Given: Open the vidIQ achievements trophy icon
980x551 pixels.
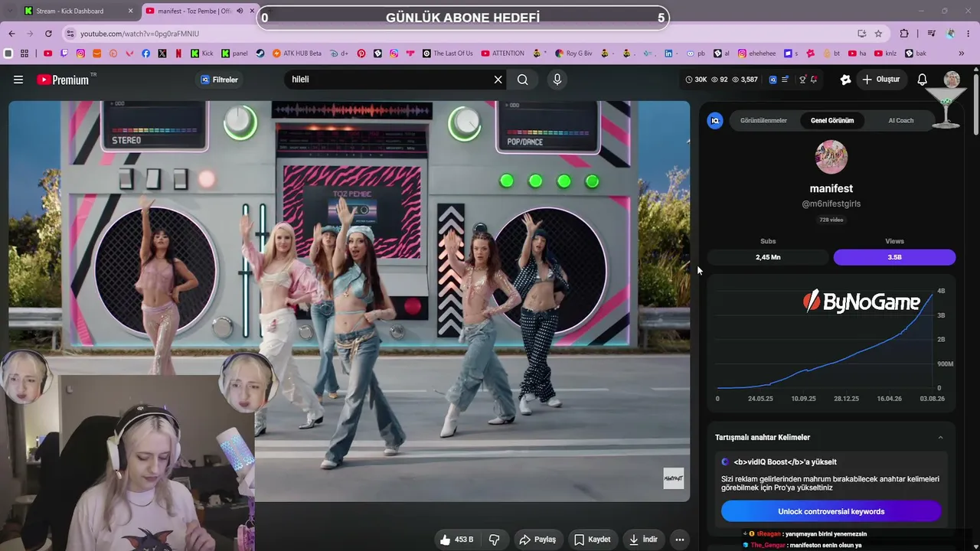Looking at the screenshot, I should point(802,80).
